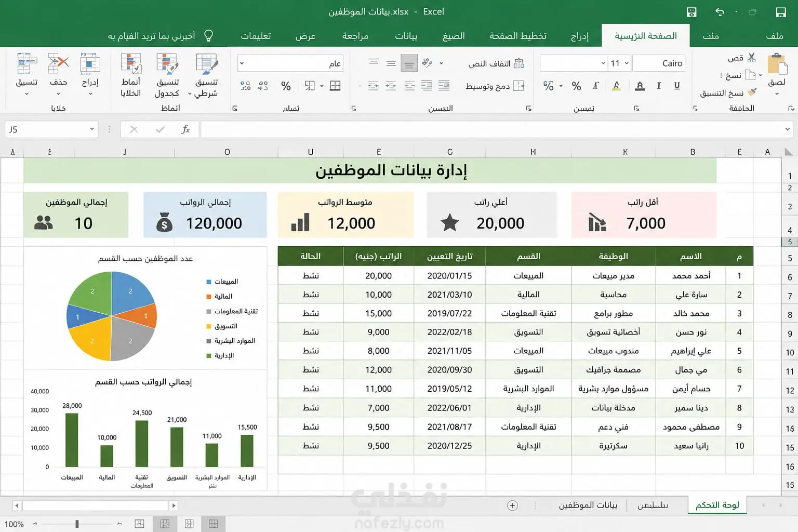Select the Dashboard (لوحة التحكم) sheet tab
Screen dimensions: 798x532
(717, 505)
